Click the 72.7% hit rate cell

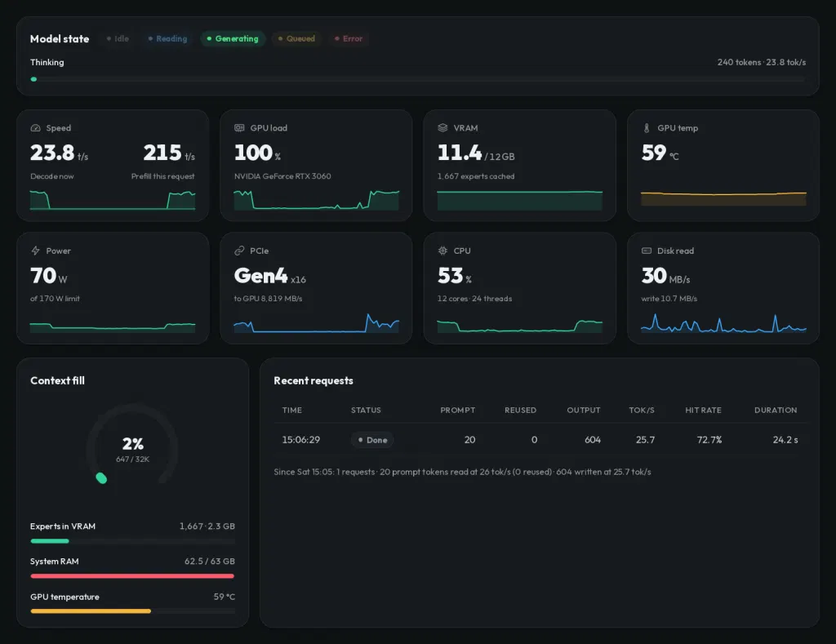(x=709, y=440)
